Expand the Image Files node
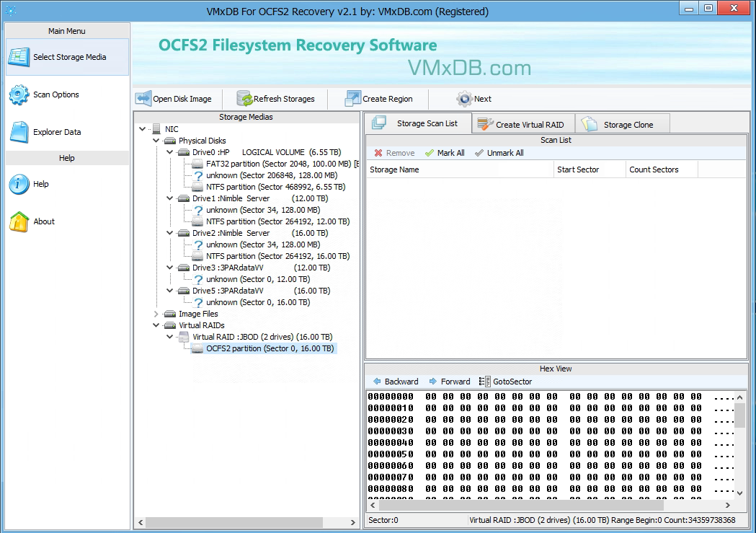The width and height of the screenshot is (756, 533). click(x=156, y=314)
